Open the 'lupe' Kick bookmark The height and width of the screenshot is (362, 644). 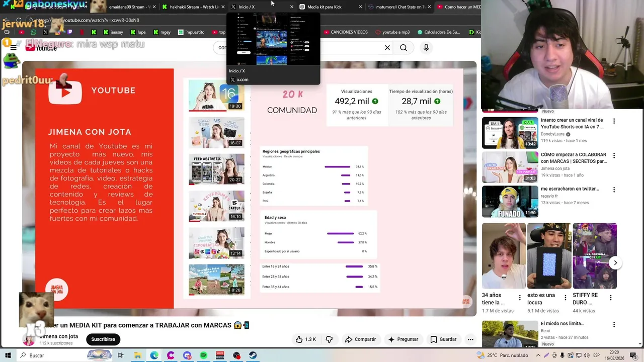pyautogui.click(x=138, y=32)
